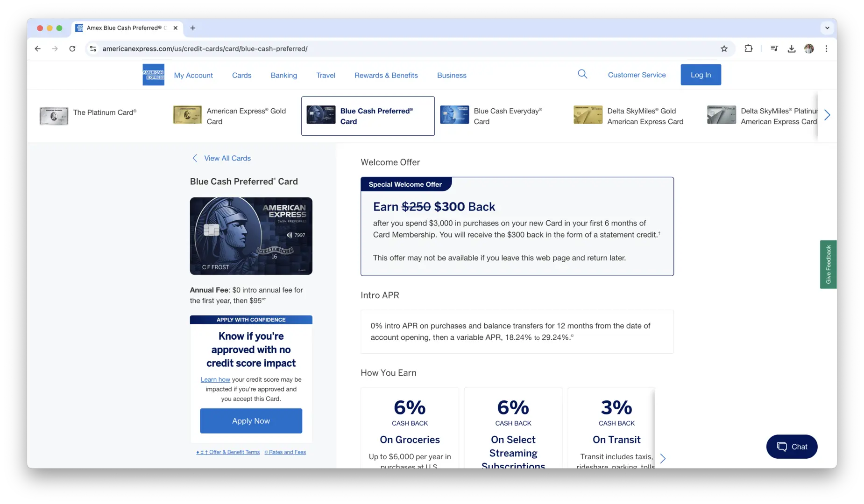
Task: Show browser downloads
Action: (792, 49)
